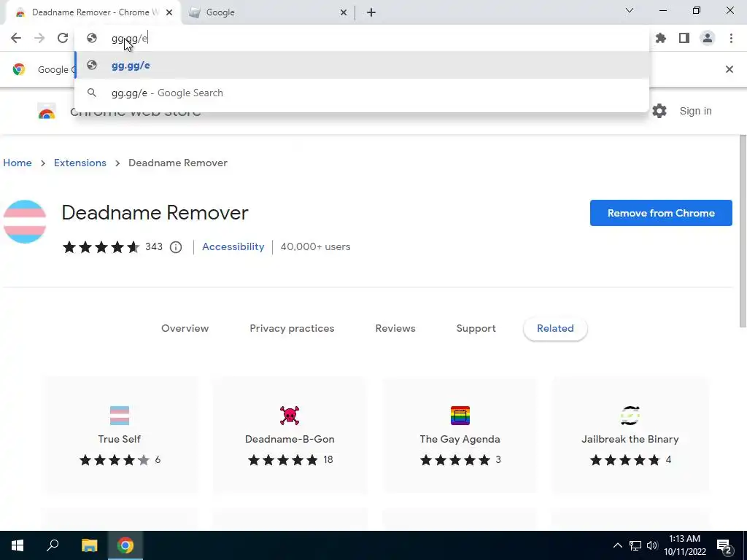Click the 40,000+ users text
Image resolution: width=747 pixels, height=560 pixels.
click(x=315, y=246)
